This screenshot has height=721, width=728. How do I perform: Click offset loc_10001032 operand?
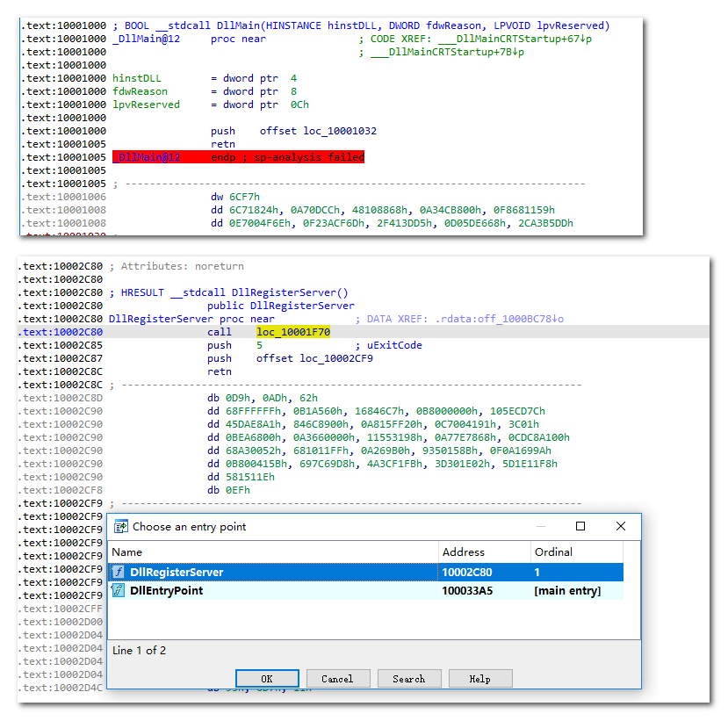(x=318, y=131)
